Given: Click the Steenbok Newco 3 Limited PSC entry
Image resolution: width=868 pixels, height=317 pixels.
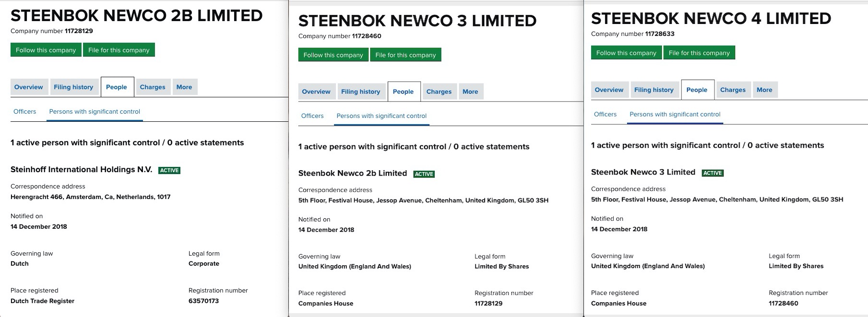Looking at the screenshot, I should (x=643, y=172).
